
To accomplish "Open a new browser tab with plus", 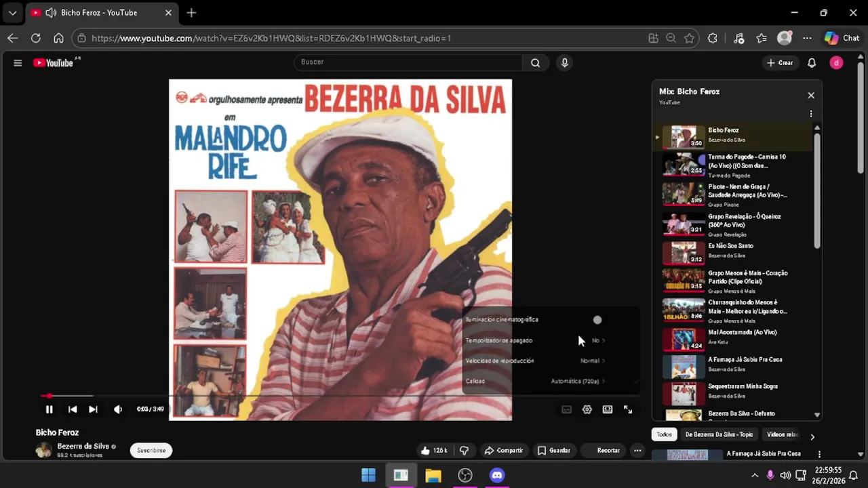I will pyautogui.click(x=191, y=12).
